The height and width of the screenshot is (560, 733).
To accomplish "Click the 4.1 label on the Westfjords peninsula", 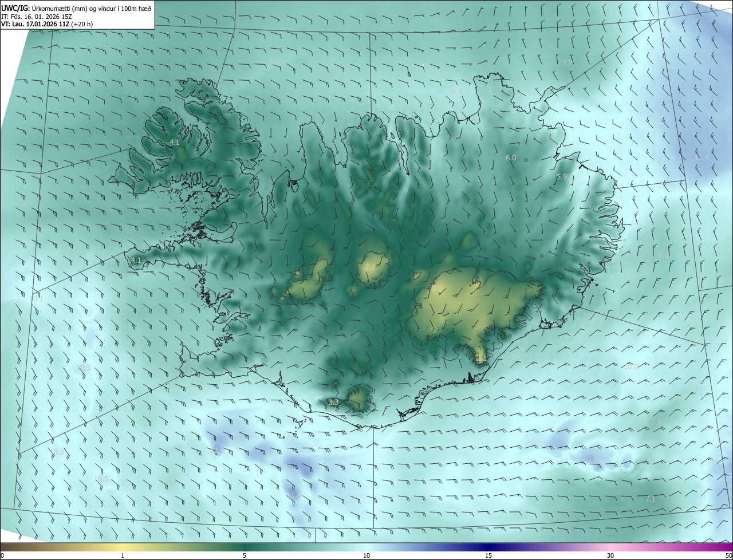I will 175,142.
